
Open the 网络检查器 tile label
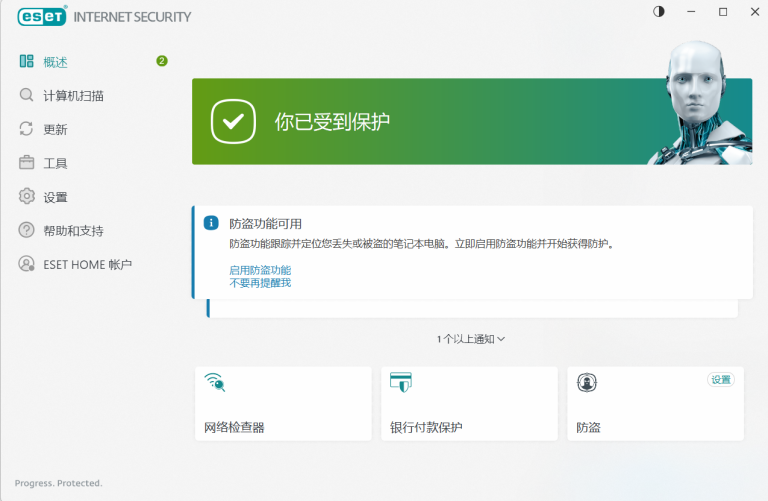(234, 428)
